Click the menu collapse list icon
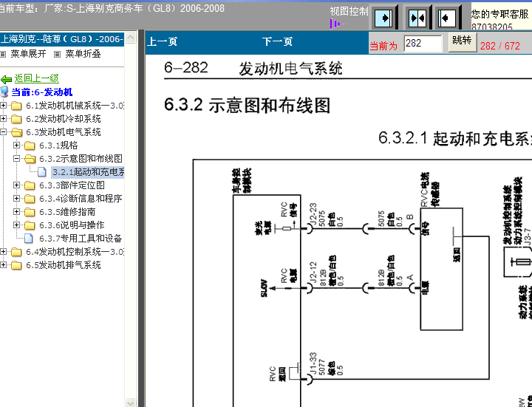The height and width of the screenshot is (407, 532). point(58,54)
